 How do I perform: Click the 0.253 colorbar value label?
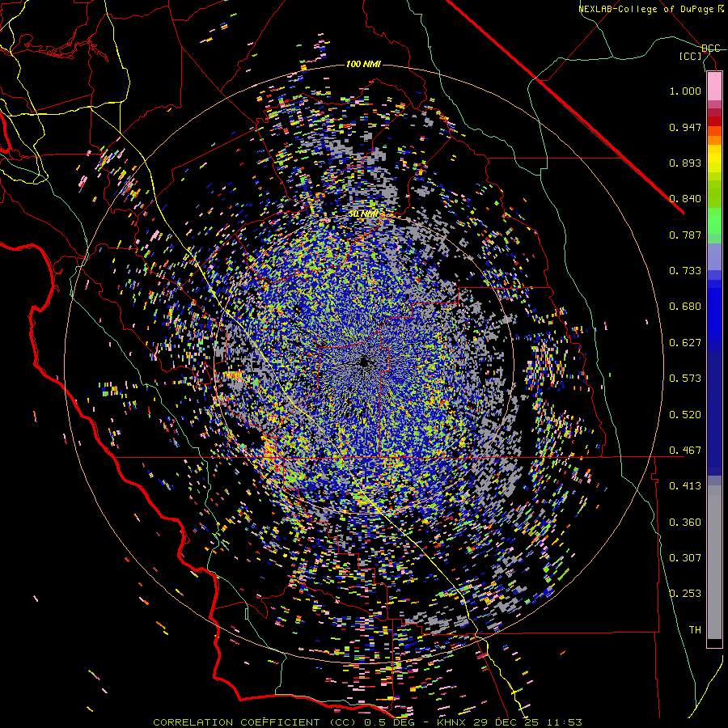[685, 594]
